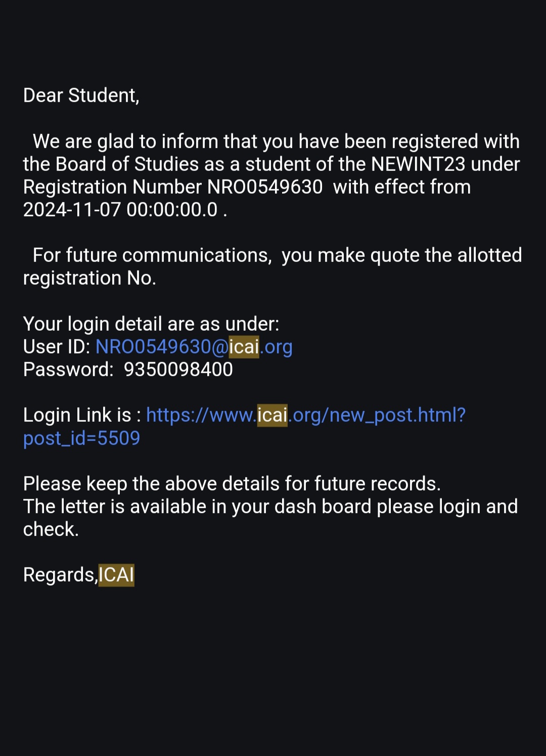The width and height of the screenshot is (546, 756).
Task: Tap the highlighted "icai" in the login URL
Action: (x=272, y=415)
